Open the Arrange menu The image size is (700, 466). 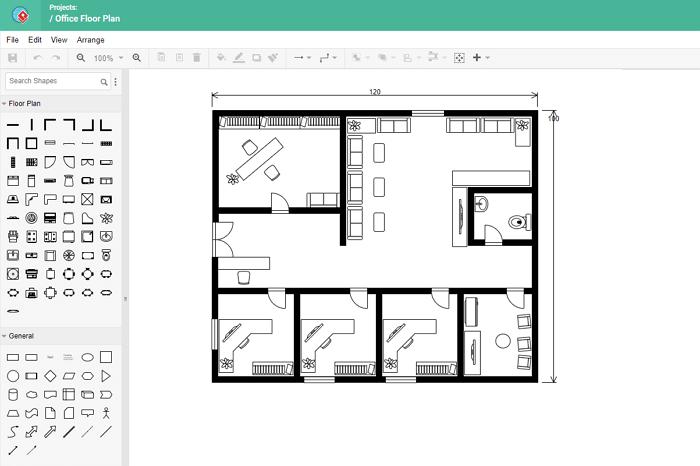click(90, 40)
